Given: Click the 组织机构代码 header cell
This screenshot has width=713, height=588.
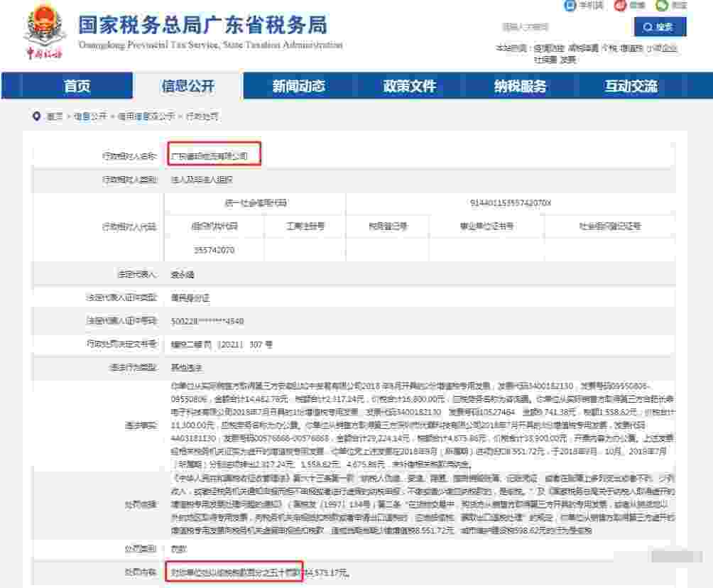Looking at the screenshot, I should [214, 226].
